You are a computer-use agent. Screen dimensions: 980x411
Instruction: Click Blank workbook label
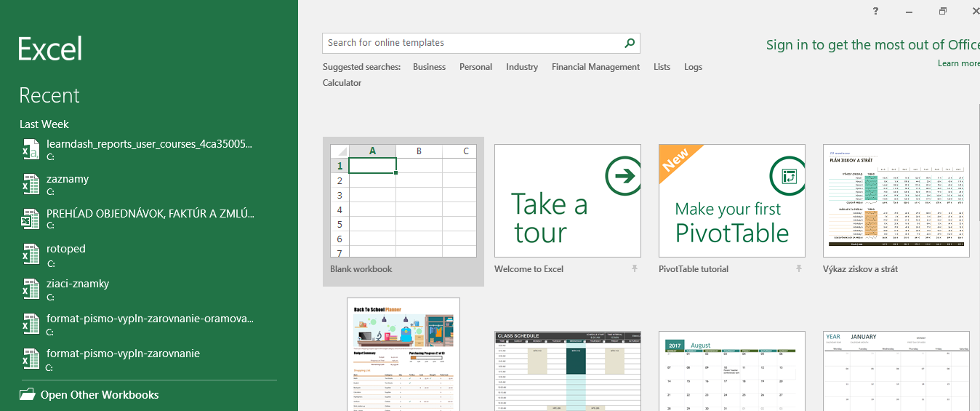361,269
